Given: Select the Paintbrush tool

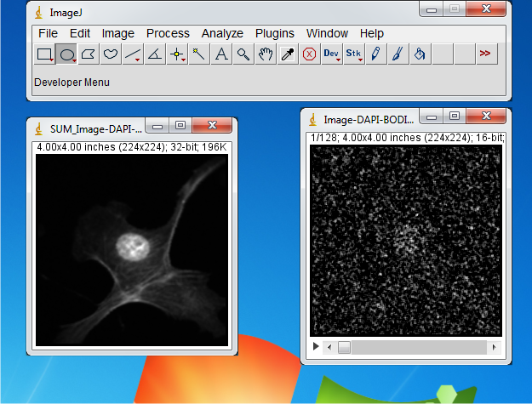Looking at the screenshot, I should point(398,54).
